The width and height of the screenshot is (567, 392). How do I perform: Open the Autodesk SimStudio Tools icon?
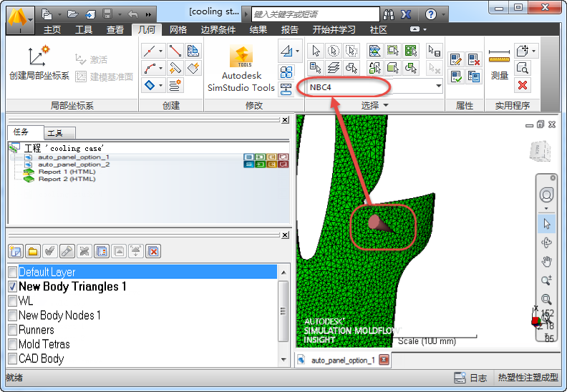(x=241, y=57)
